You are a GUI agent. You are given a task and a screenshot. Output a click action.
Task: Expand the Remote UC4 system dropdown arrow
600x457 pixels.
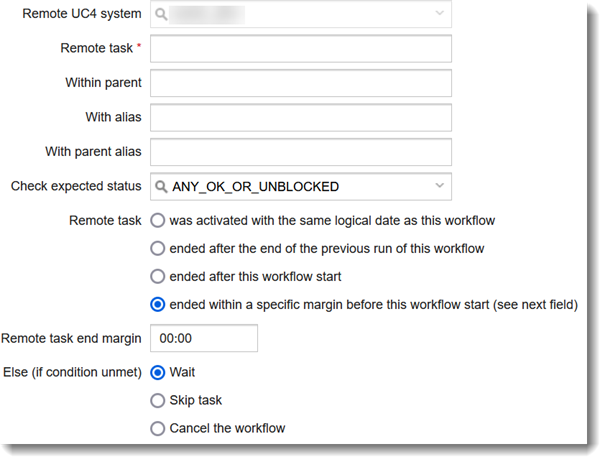click(x=439, y=13)
